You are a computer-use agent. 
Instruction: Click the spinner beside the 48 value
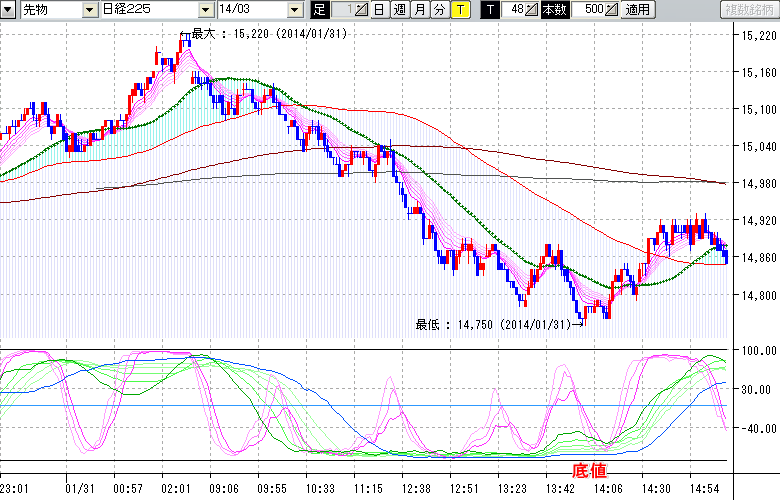pyautogui.click(x=532, y=10)
